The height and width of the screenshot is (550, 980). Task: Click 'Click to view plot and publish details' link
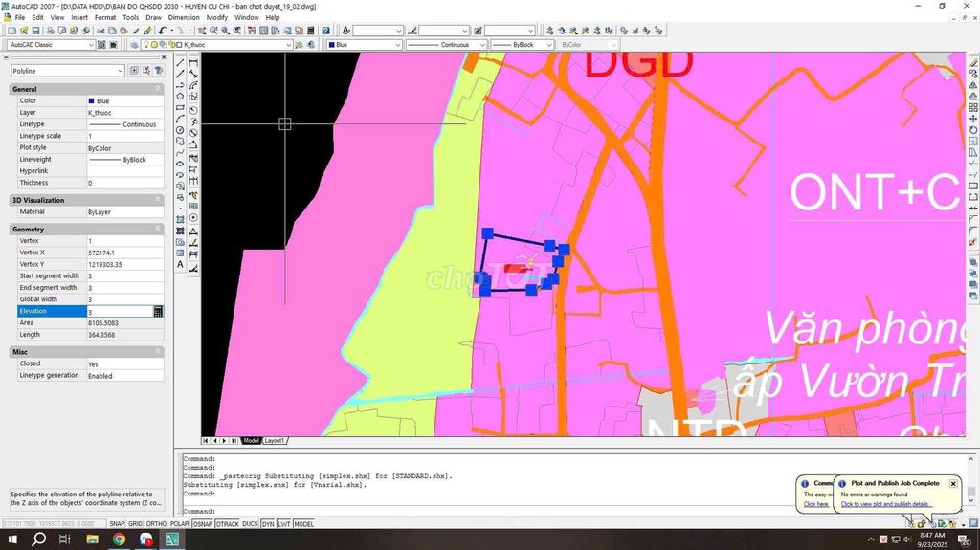pos(885,504)
